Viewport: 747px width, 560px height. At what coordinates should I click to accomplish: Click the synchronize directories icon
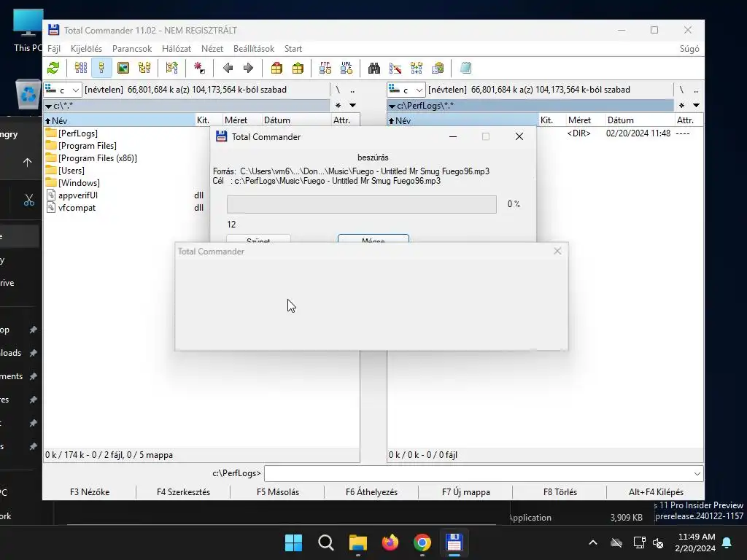click(417, 68)
